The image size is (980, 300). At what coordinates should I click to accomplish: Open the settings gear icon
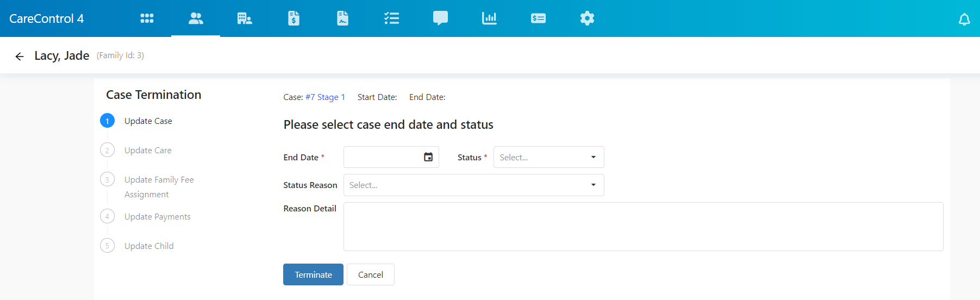pos(587,18)
